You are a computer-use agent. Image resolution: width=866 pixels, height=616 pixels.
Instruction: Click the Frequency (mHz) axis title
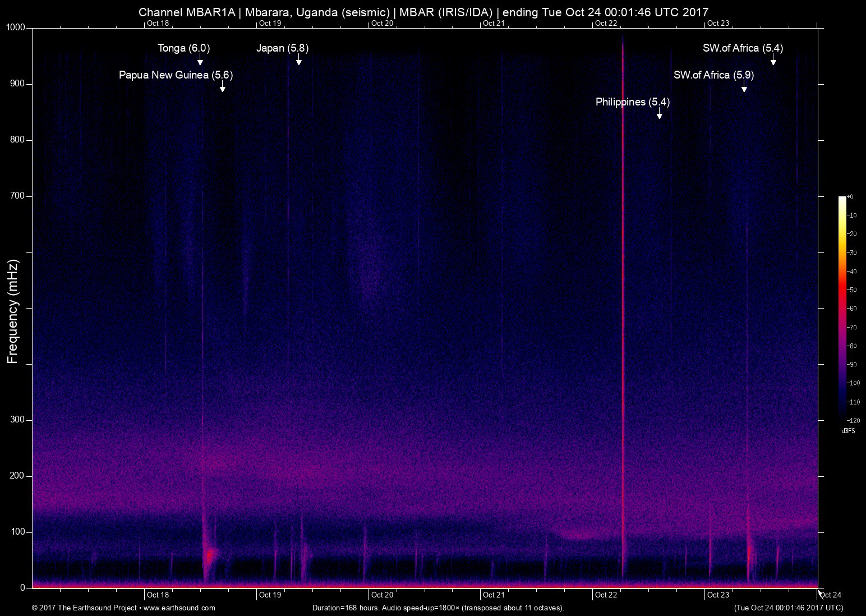13,311
